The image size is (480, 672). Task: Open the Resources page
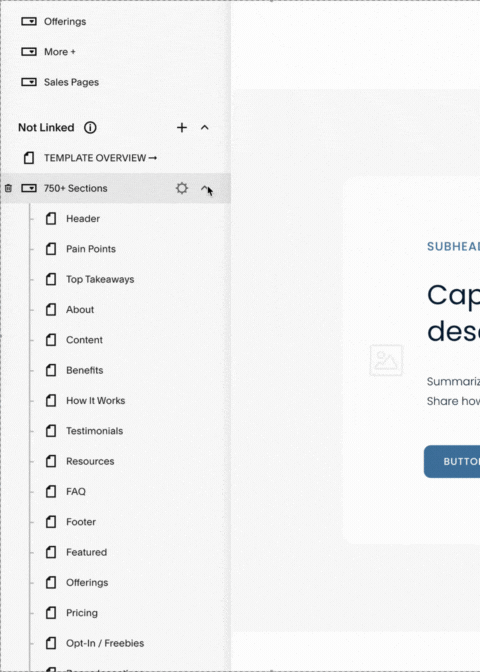click(x=90, y=462)
